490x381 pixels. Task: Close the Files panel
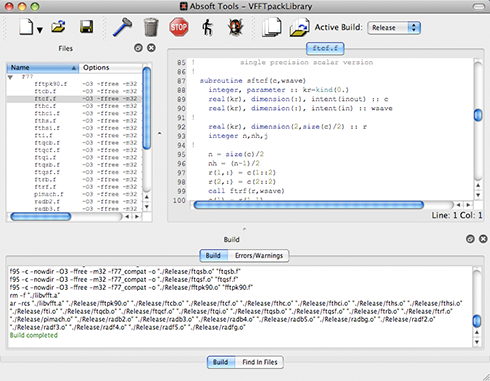click(151, 48)
